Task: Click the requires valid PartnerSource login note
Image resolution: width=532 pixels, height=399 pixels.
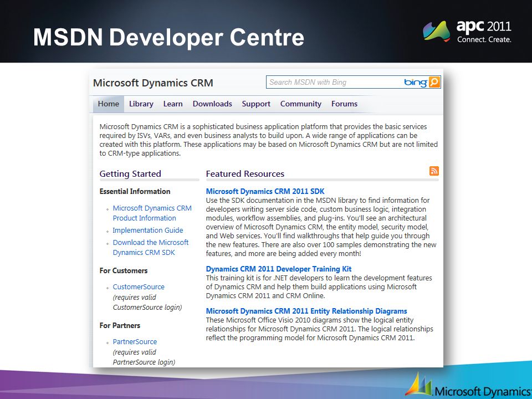Action: (144, 357)
